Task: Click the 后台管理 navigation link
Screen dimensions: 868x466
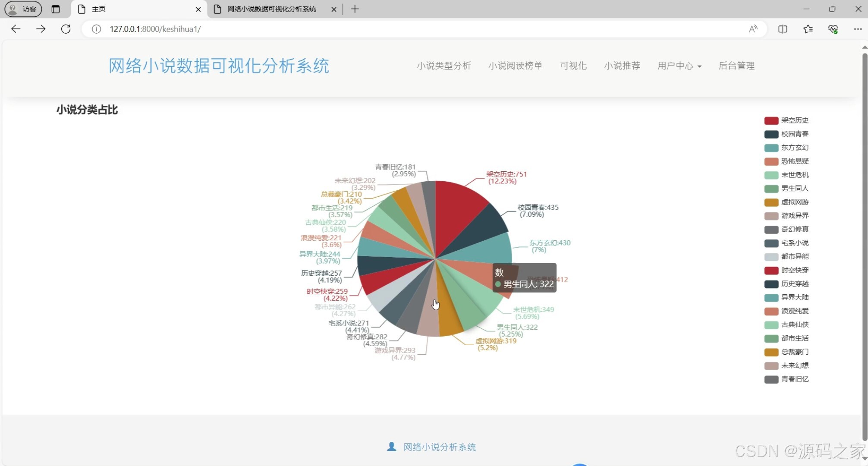Action: coord(736,66)
